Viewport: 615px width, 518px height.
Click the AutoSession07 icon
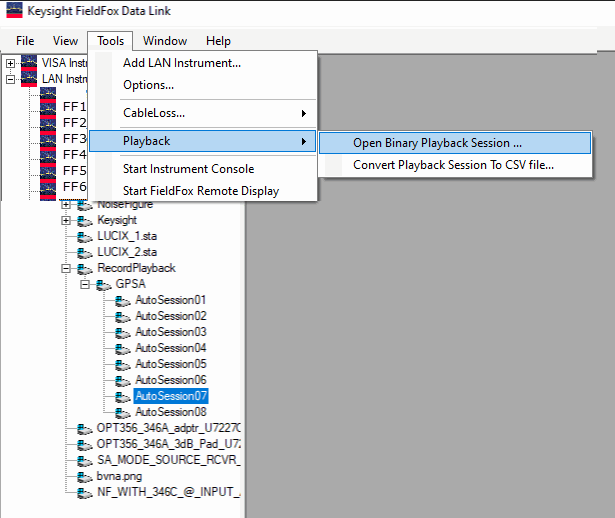pos(122,397)
